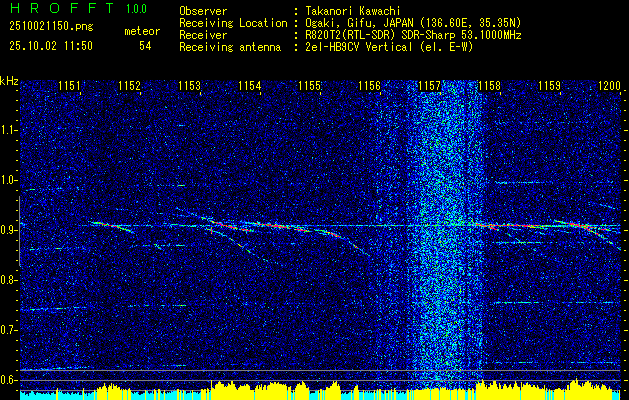This screenshot has height=400, width=629.
Task: Click observer name Takanori Kawachi
Action: (352, 11)
